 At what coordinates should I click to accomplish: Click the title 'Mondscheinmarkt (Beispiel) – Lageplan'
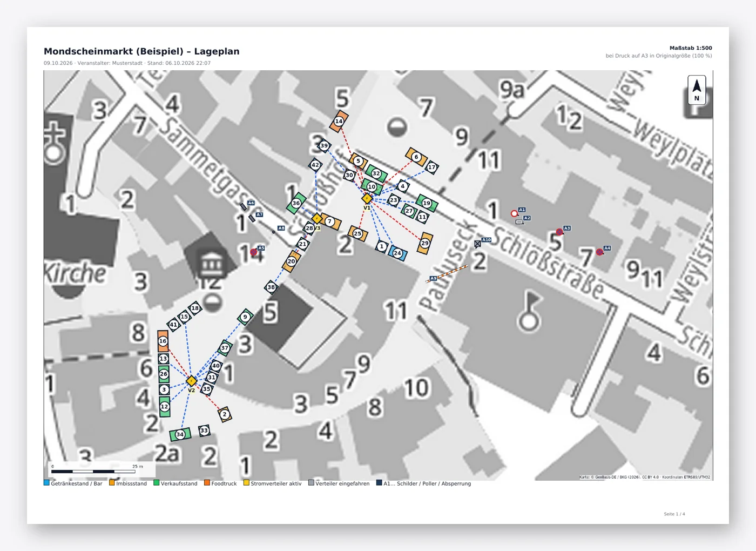[141, 51]
